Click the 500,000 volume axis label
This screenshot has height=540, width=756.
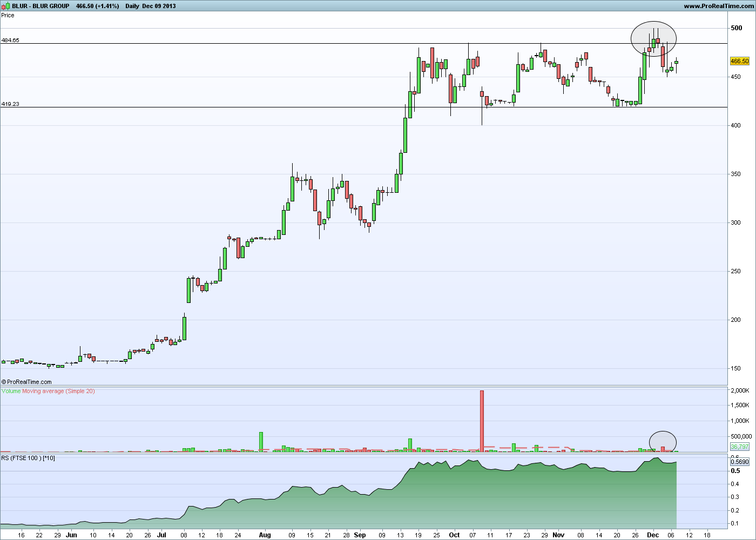(741, 436)
